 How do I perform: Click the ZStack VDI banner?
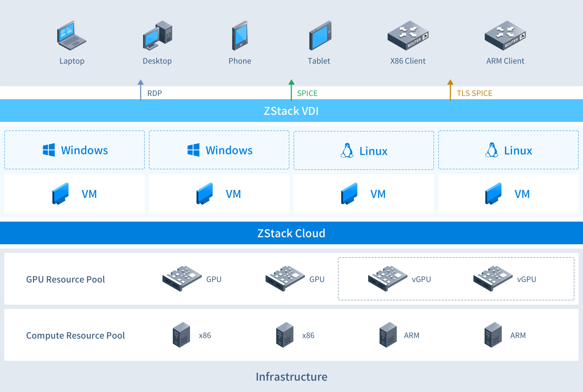pos(291,111)
